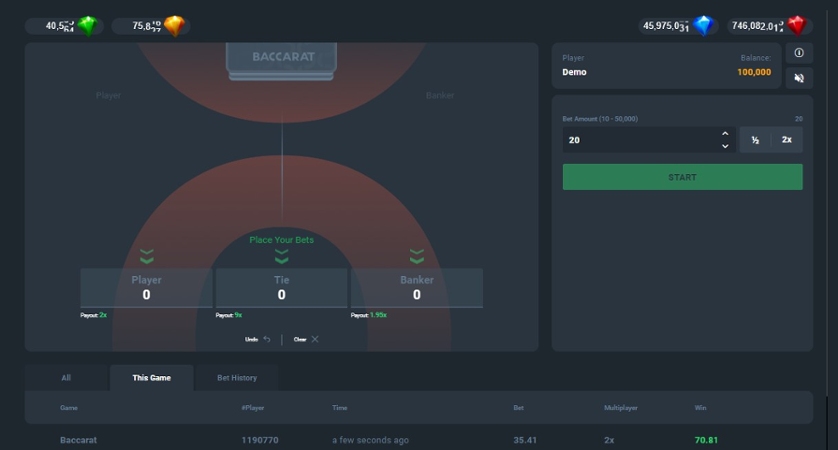
Task: Decrease bet amount with down arrow
Action: [x=725, y=146]
